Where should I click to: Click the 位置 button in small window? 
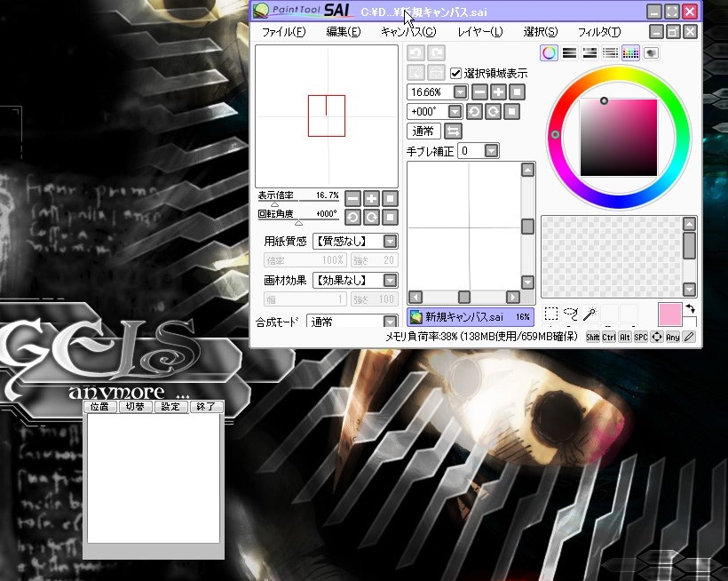click(x=99, y=407)
